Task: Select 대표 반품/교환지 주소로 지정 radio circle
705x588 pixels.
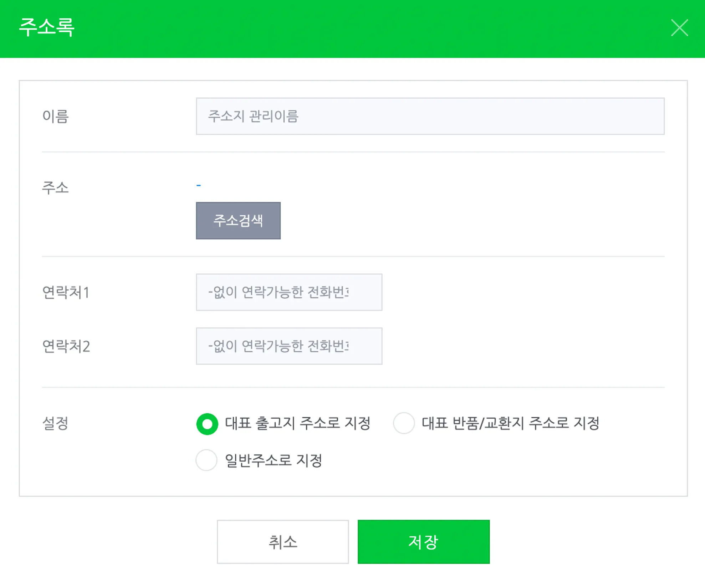Action: (x=404, y=423)
